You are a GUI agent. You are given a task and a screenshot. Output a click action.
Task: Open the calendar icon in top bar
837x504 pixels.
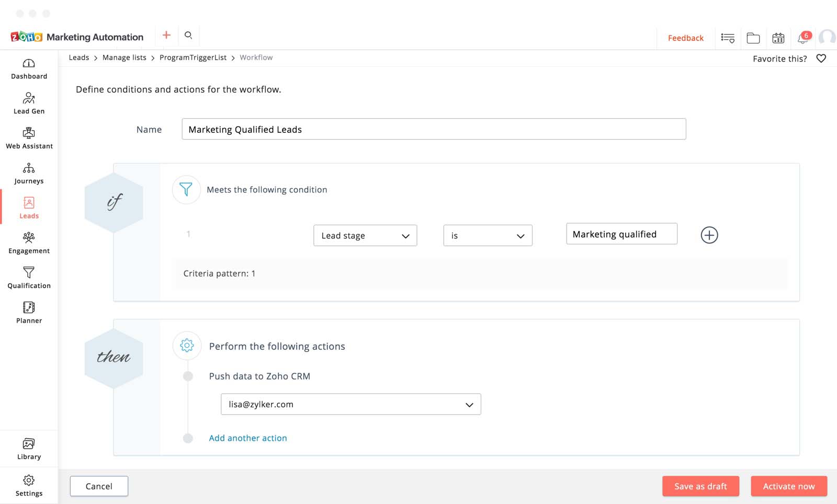778,37
